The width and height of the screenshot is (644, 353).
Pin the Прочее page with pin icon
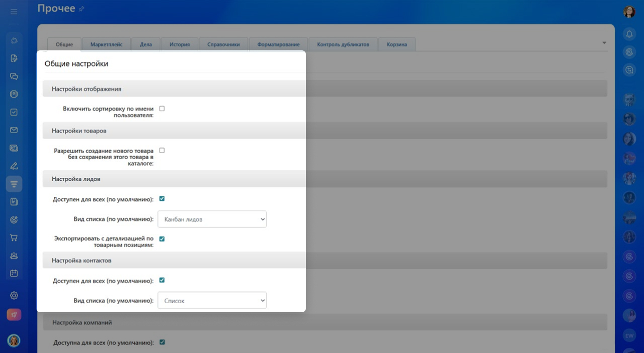(x=82, y=9)
